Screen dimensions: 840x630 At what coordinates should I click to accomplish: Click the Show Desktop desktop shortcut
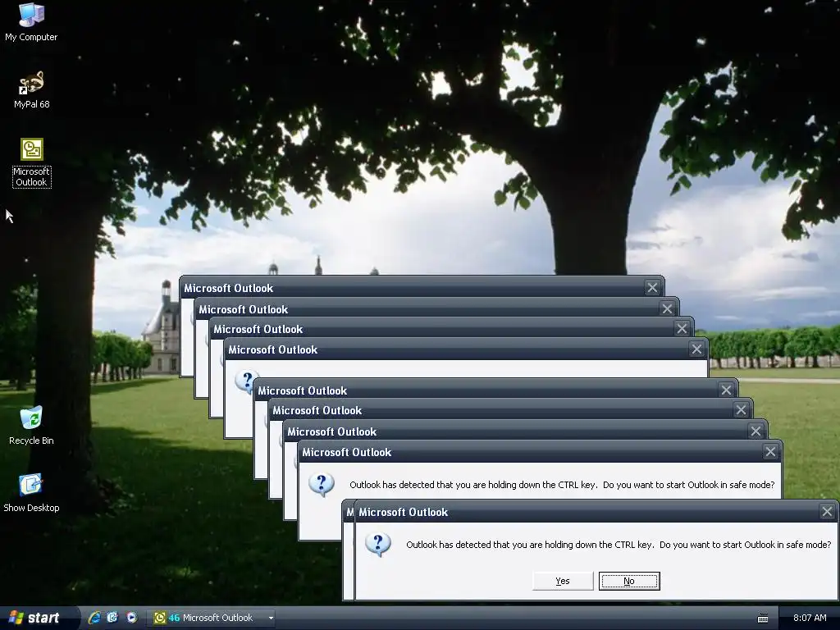pos(31,493)
